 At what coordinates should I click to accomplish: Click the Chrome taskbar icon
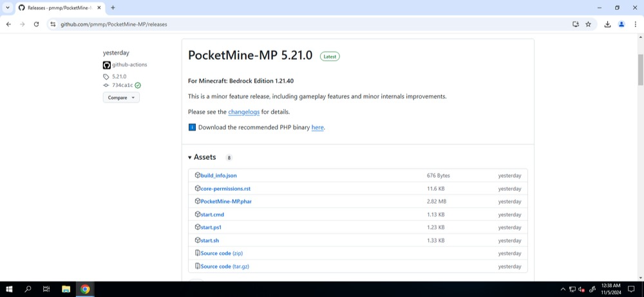coord(85,289)
